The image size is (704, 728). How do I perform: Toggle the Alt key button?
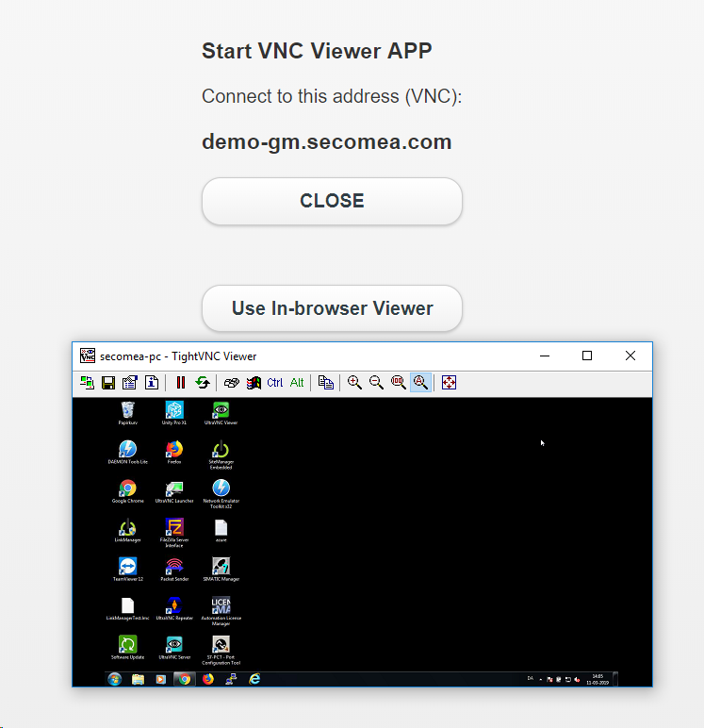click(297, 383)
